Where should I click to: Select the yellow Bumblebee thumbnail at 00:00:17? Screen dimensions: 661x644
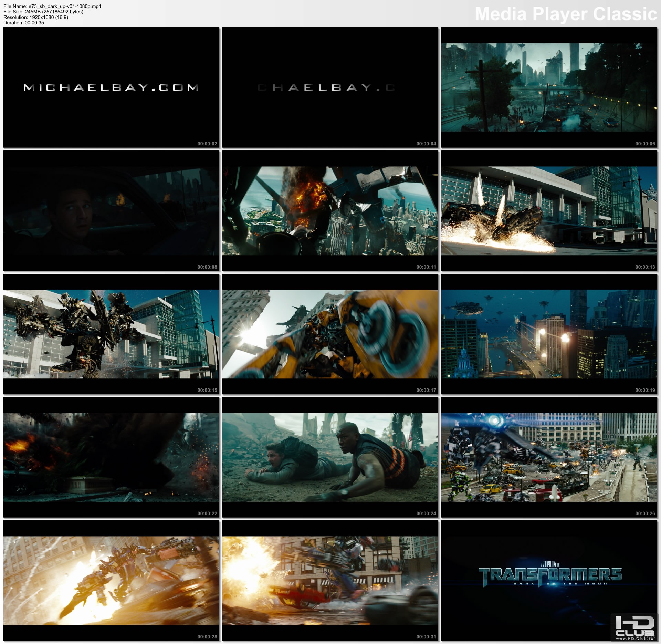[x=330, y=334]
